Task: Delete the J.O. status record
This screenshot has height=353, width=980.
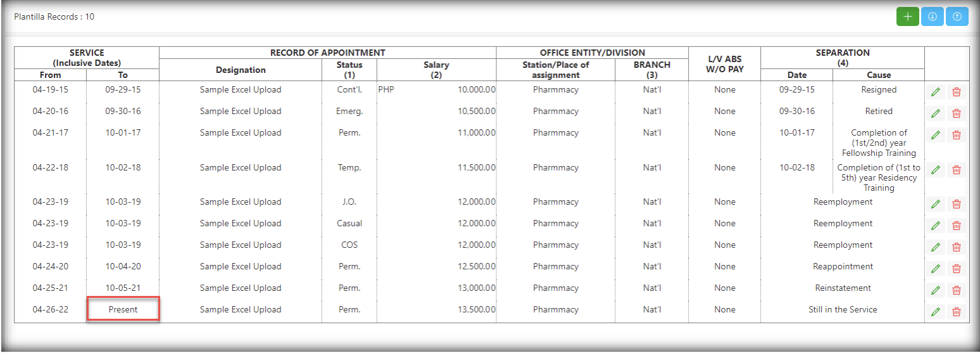Action: pos(957,204)
